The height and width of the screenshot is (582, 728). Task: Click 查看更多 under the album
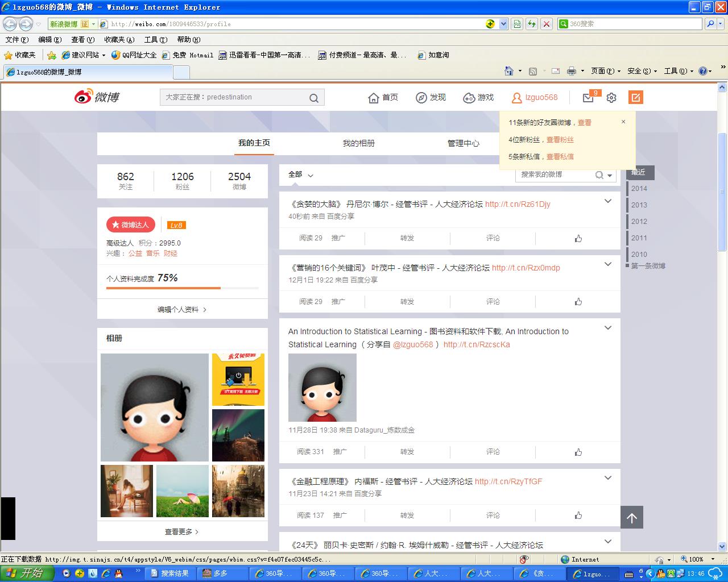point(182,532)
